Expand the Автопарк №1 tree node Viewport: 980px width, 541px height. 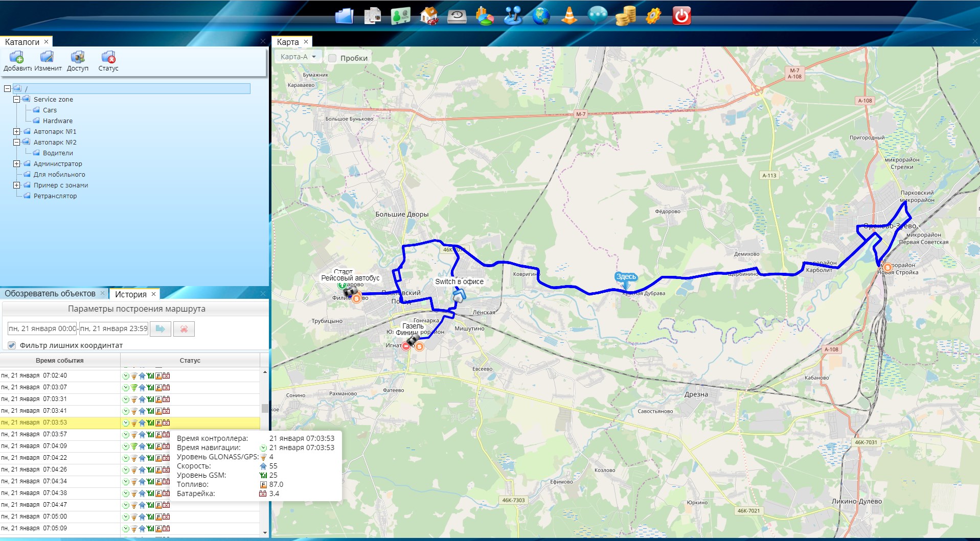pos(16,132)
